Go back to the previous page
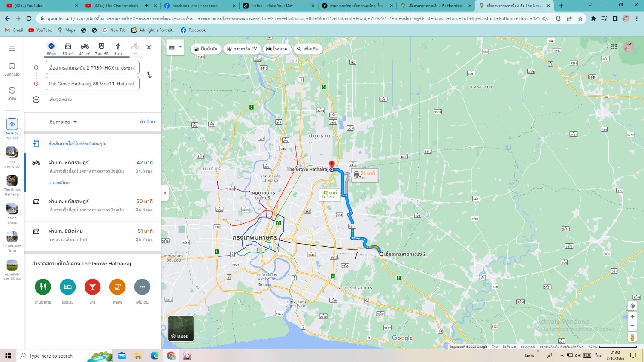Image resolution: width=644 pixels, height=362 pixels. (x=7, y=18)
